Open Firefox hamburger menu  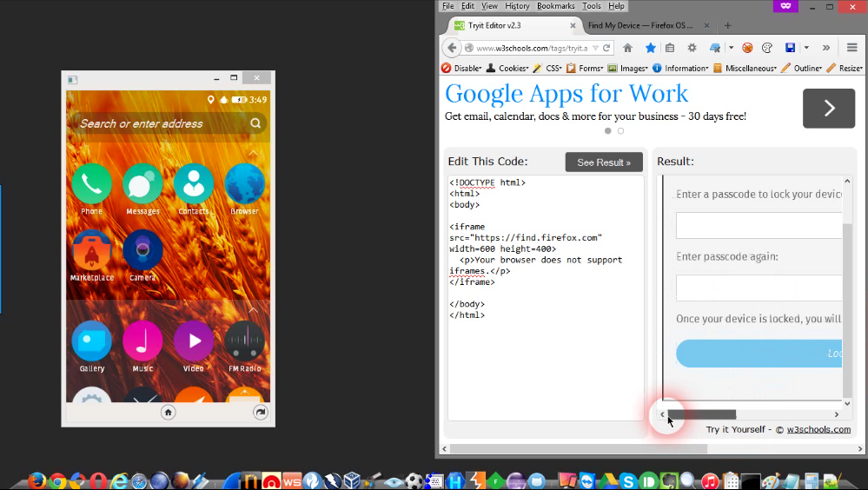(852, 48)
